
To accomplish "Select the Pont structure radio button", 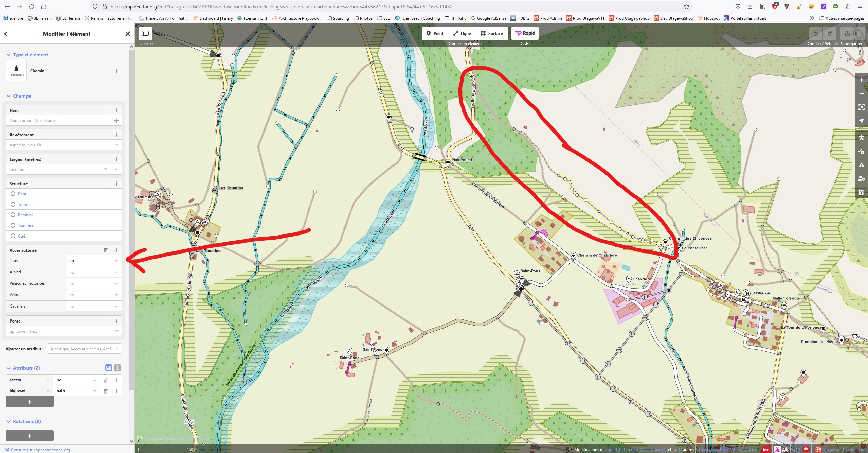I will (13, 194).
